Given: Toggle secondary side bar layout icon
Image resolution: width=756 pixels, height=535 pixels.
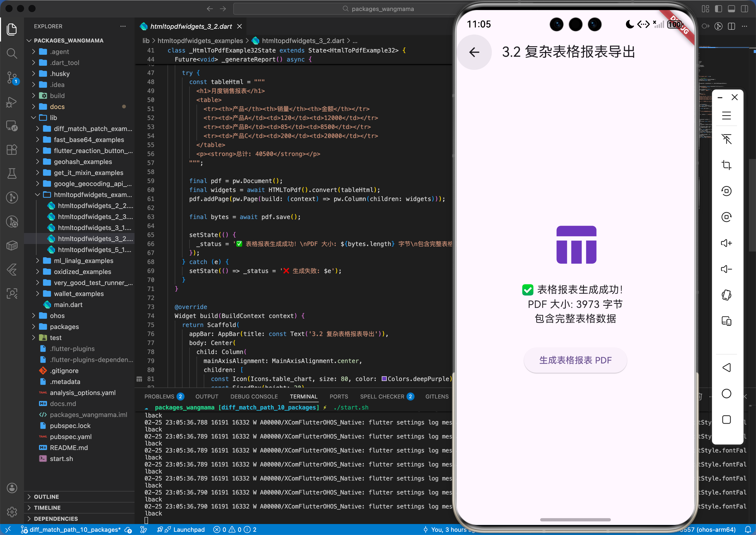Looking at the screenshot, I should 744,9.
